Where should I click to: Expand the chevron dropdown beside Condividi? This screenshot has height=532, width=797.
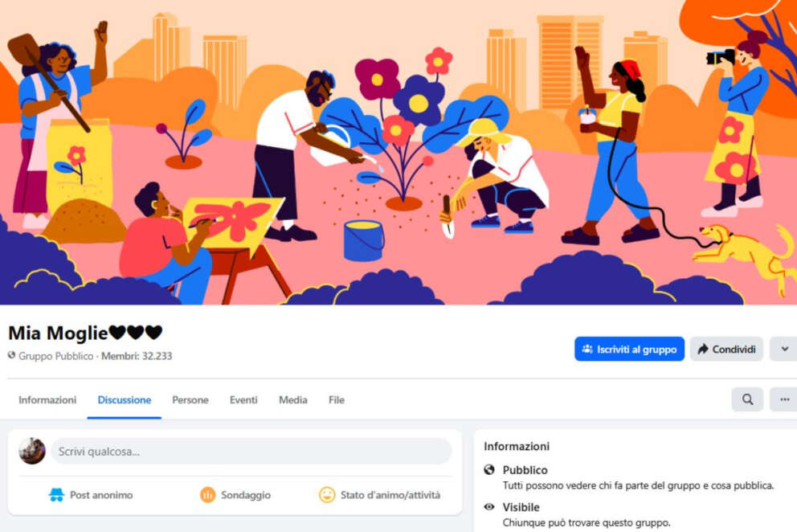click(784, 349)
